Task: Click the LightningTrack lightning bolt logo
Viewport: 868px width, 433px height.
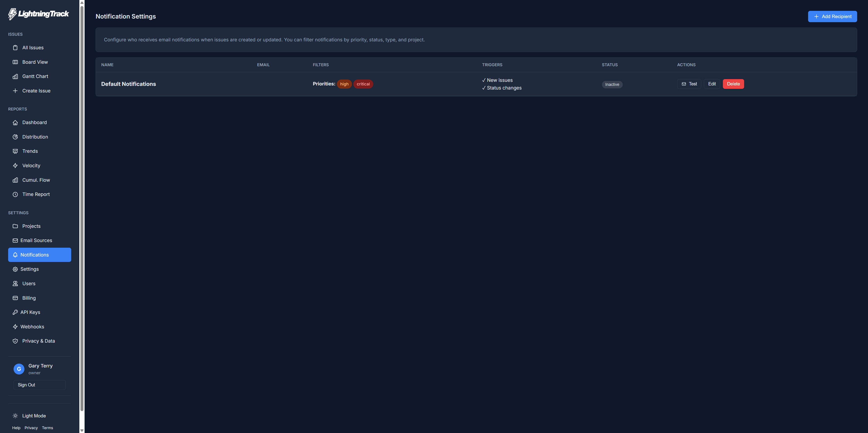Action: (12, 14)
